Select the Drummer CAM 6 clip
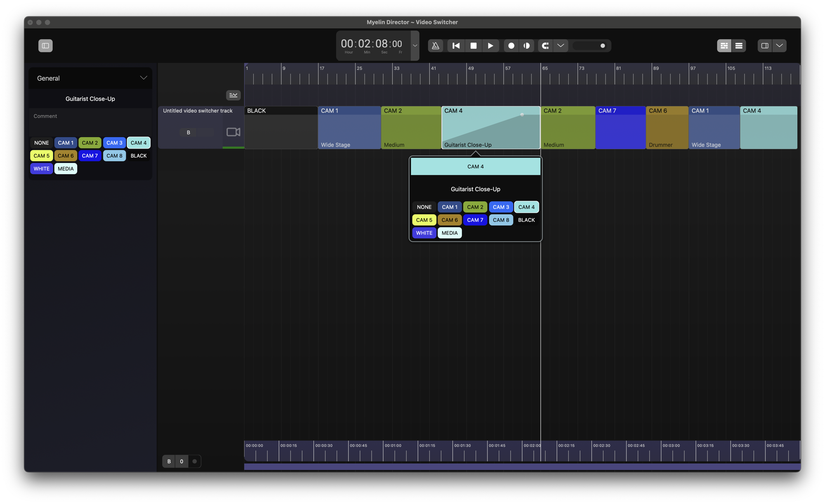The height and width of the screenshot is (504, 825). pos(667,128)
